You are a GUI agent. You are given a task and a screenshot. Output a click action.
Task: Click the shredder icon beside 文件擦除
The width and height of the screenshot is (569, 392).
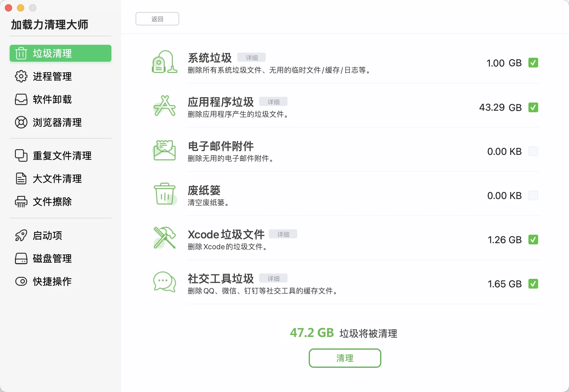[x=21, y=201]
